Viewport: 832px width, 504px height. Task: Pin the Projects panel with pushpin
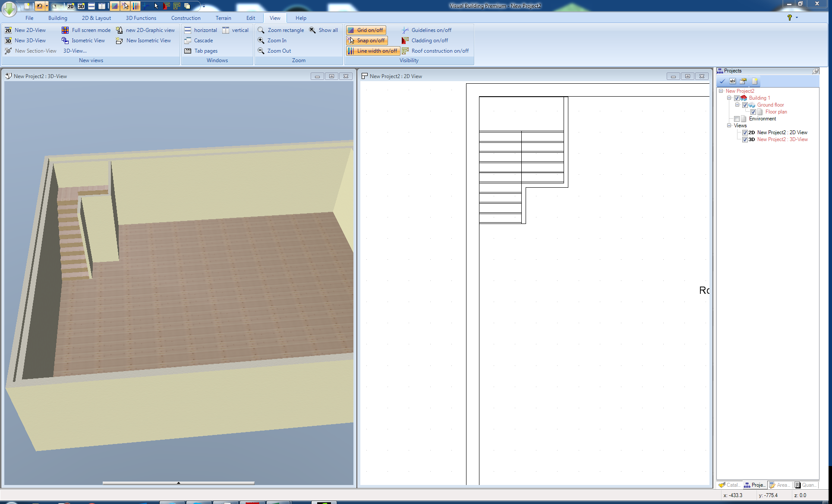click(815, 71)
